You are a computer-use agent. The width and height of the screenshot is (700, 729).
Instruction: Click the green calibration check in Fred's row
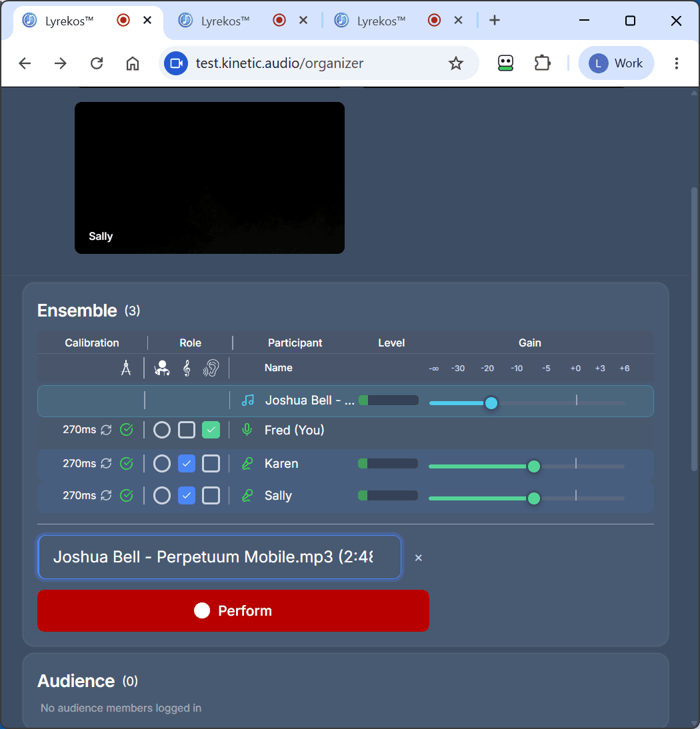click(127, 430)
